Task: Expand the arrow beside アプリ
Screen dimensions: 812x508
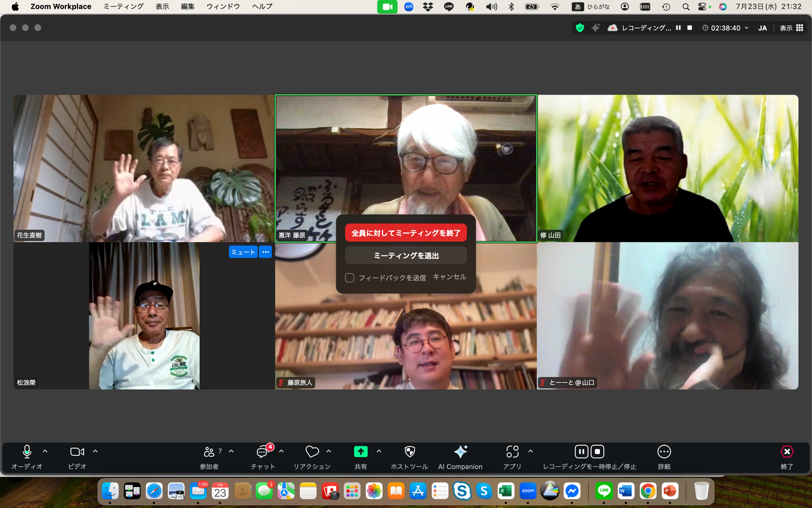Action: click(x=530, y=451)
